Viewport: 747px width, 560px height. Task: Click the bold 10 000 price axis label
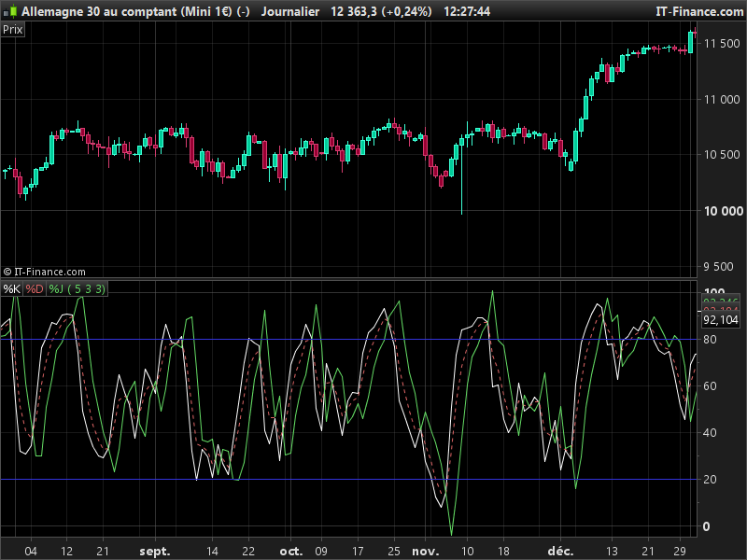coord(723,211)
